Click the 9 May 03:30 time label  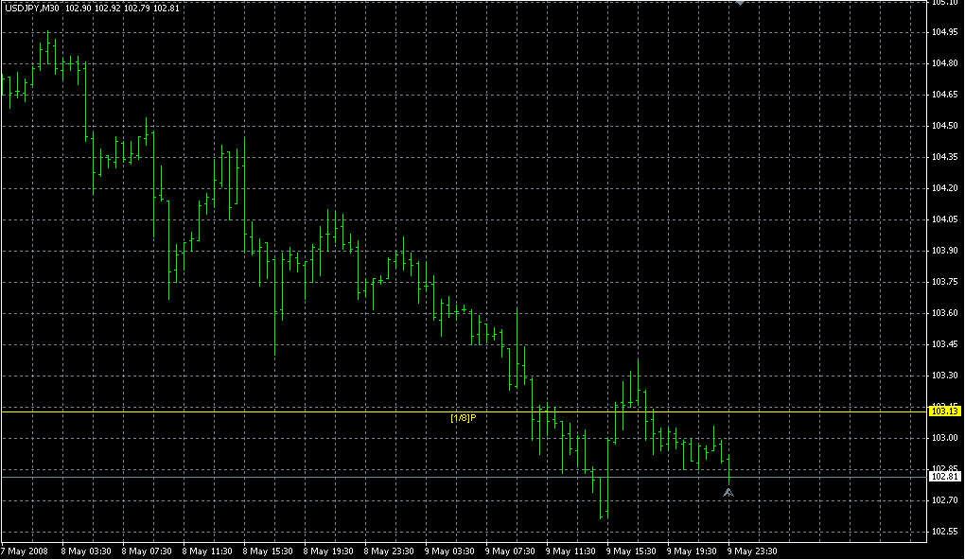450,551
